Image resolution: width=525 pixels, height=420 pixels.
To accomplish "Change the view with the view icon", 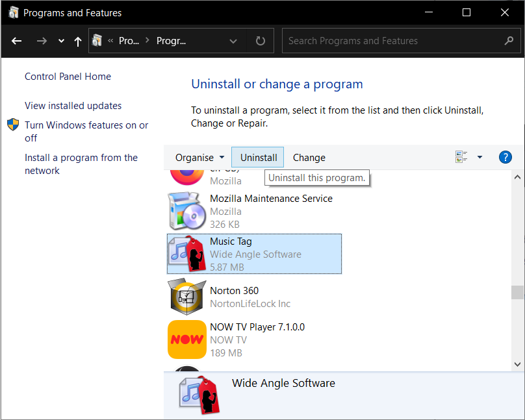I will [461, 157].
